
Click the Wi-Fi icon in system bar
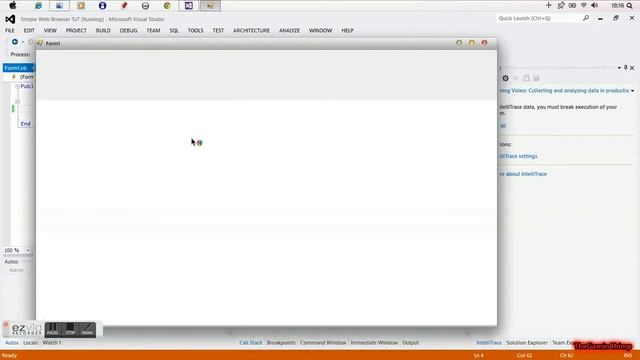584,5
